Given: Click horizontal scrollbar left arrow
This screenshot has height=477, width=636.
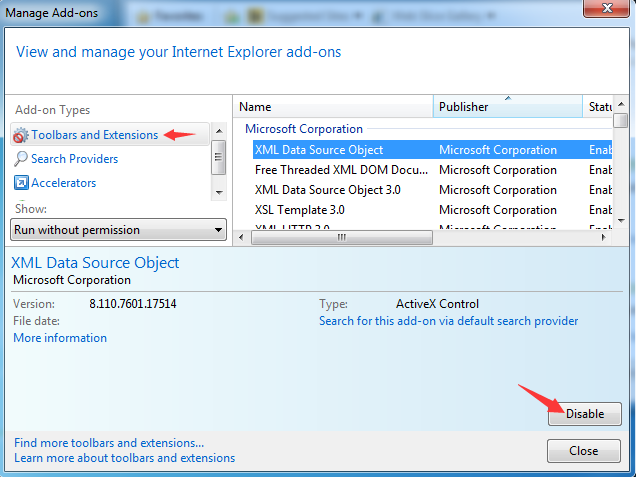Looking at the screenshot, I should 241,237.
